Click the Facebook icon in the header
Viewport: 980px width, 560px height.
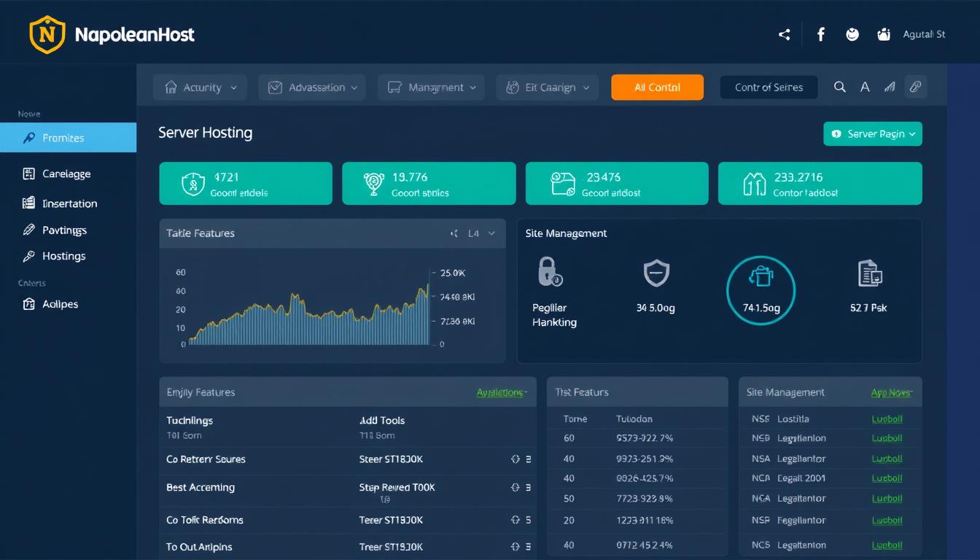[821, 34]
